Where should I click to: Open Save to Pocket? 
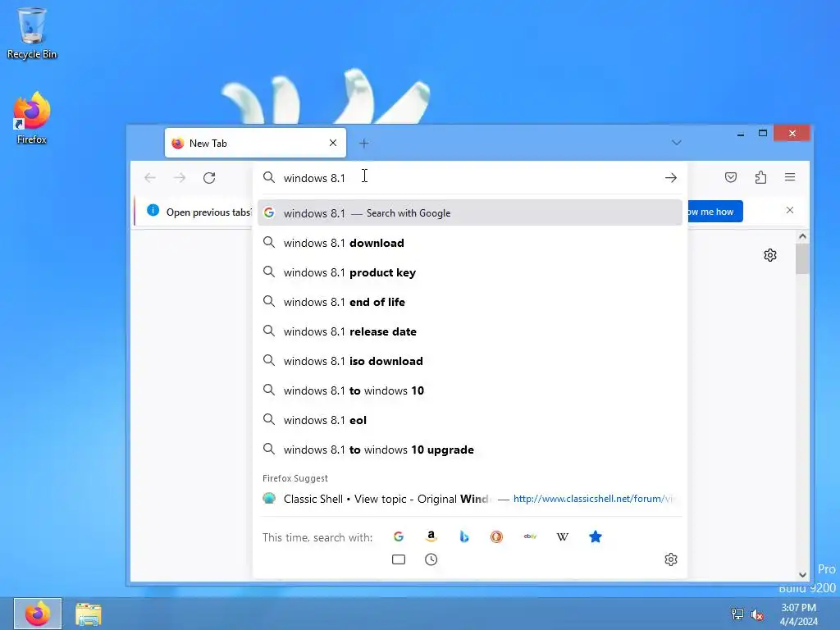click(731, 177)
